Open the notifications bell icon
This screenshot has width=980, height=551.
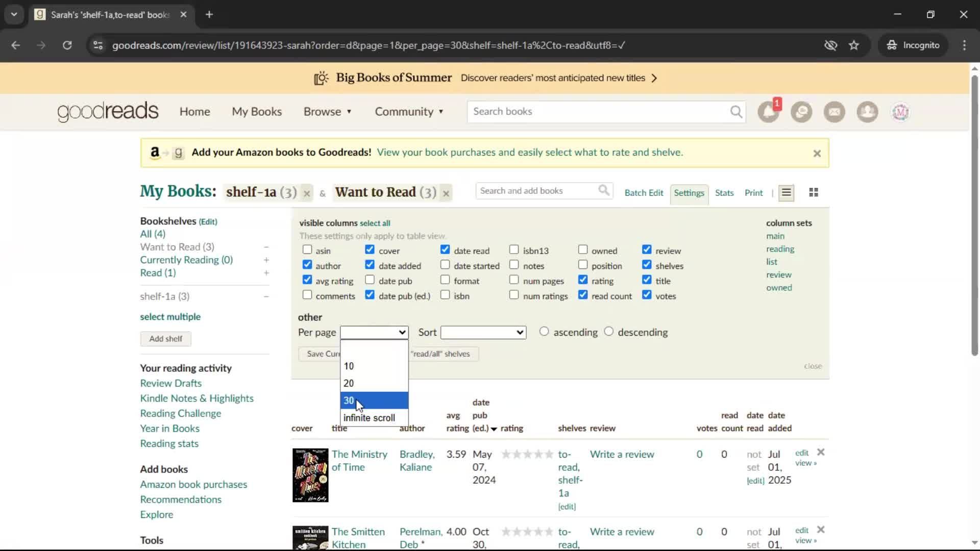point(768,112)
